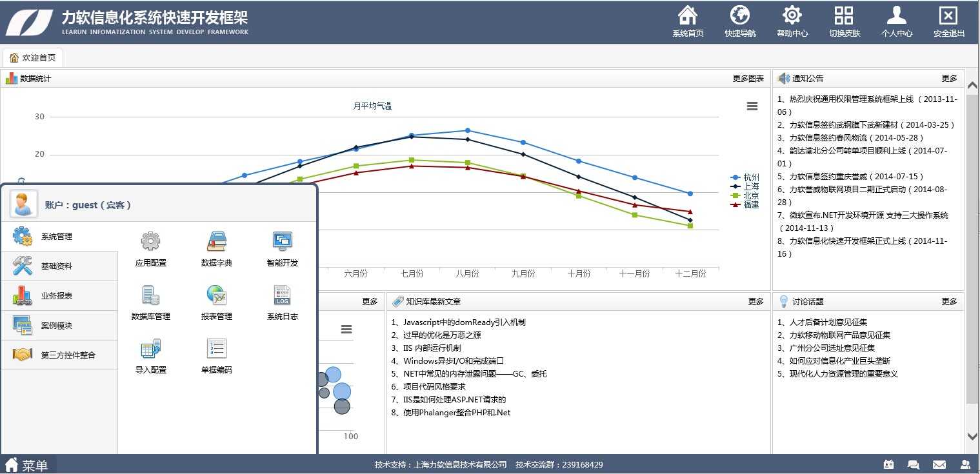
Task: Select 第三方控件整合 category in the menu
Action: point(59,355)
